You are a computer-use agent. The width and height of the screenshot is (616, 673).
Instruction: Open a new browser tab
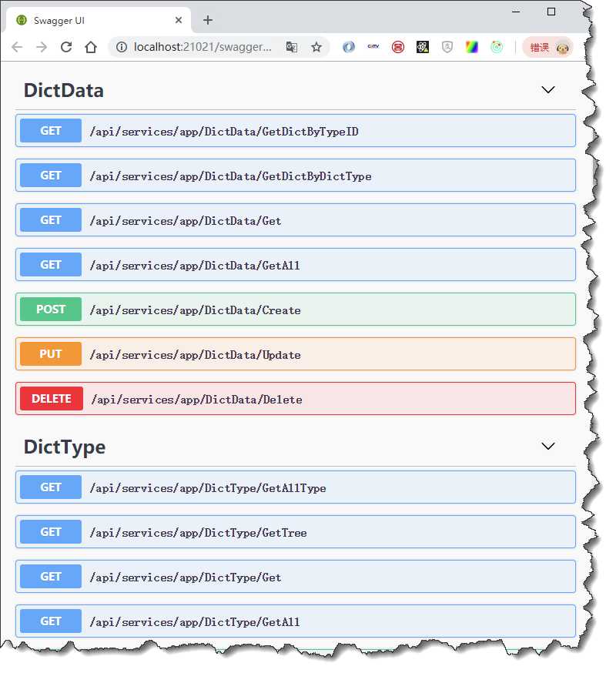[x=208, y=20]
